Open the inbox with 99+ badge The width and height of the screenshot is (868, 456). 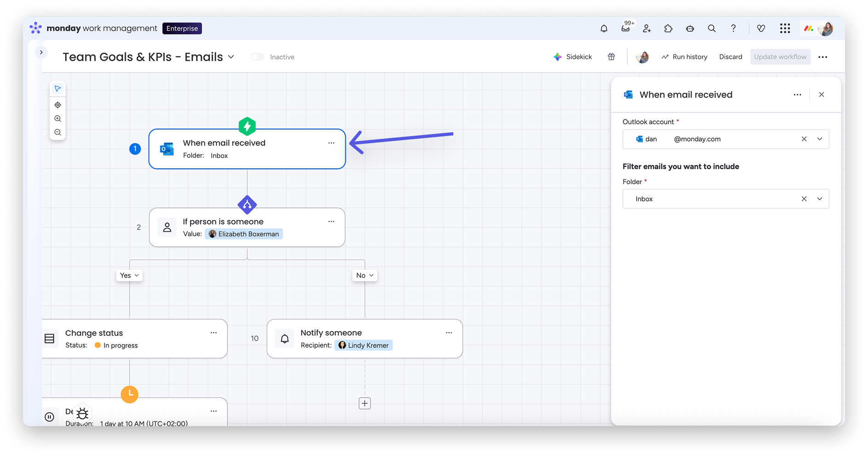tap(626, 28)
